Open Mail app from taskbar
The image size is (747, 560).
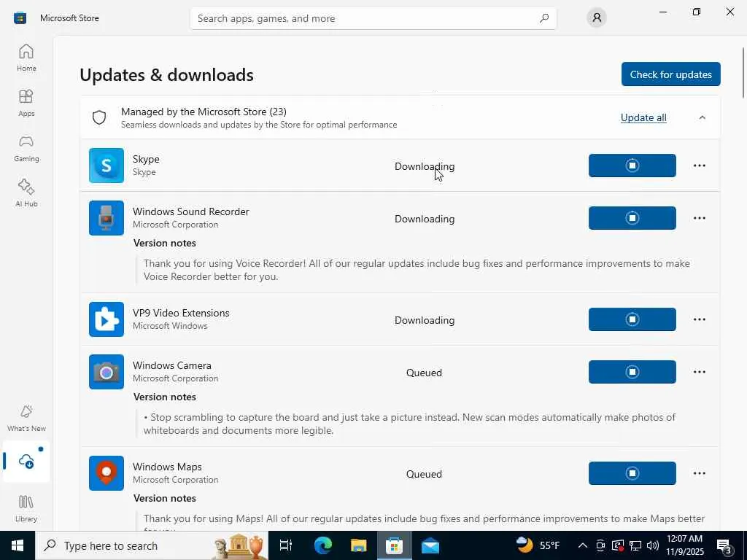pyautogui.click(x=430, y=545)
